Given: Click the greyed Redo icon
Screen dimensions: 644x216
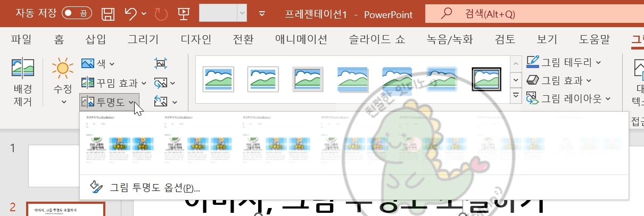Looking at the screenshot, I should coord(161,13).
